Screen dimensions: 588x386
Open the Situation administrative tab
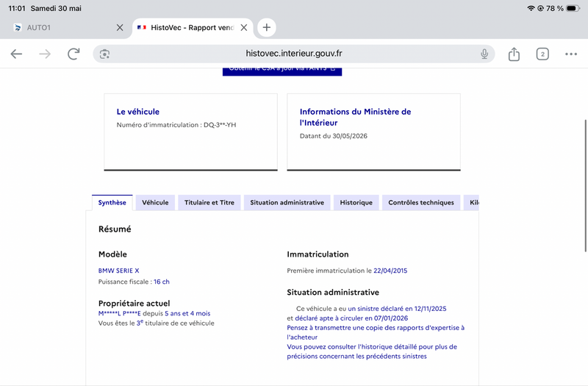coord(287,203)
